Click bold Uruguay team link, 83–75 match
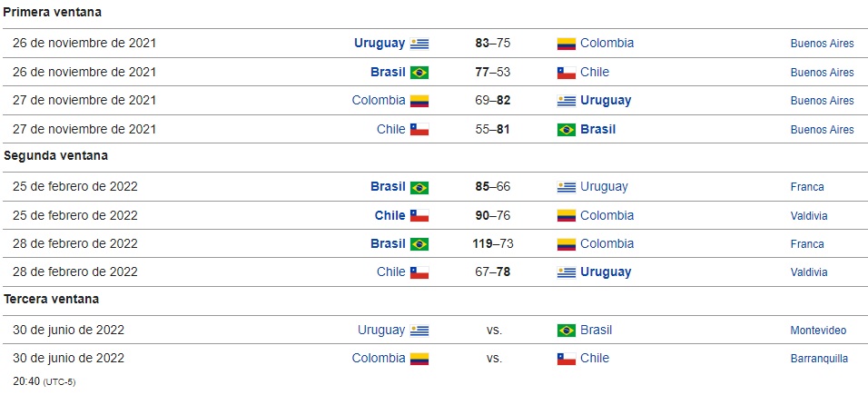This screenshot has height=395, width=868. pos(380,44)
